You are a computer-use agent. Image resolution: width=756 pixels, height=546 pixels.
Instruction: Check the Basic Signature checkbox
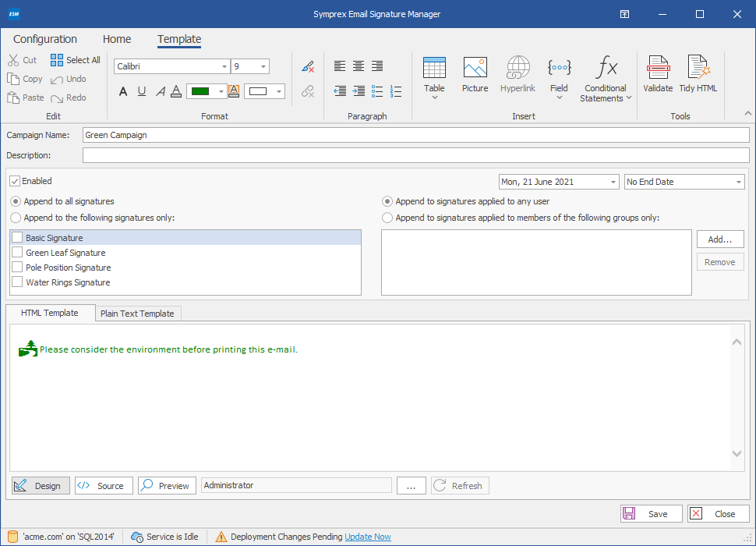17,237
